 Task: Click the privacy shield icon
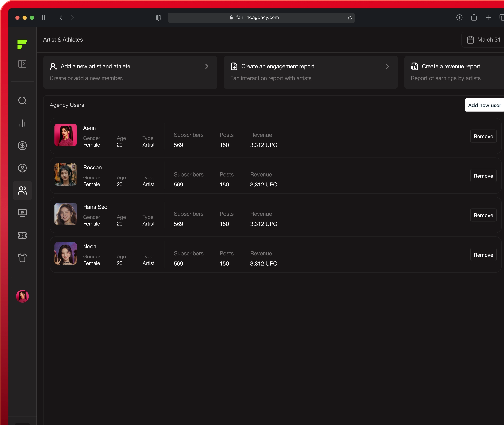158,18
